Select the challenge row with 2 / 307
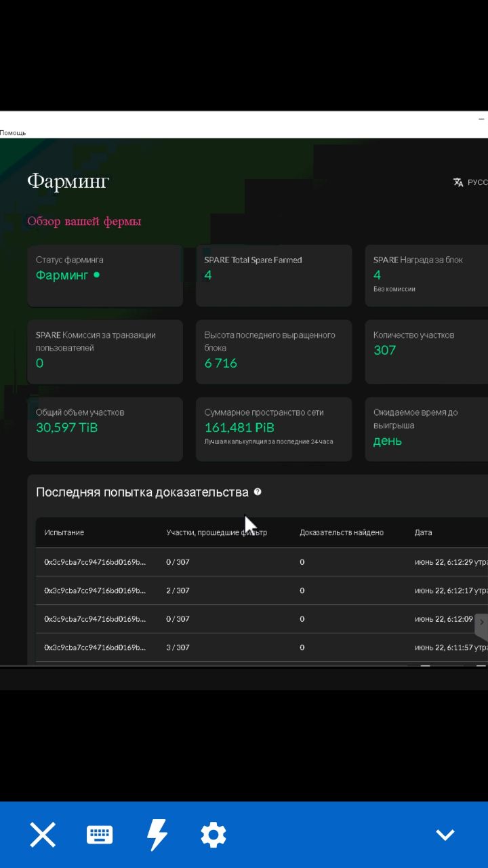 (178, 591)
